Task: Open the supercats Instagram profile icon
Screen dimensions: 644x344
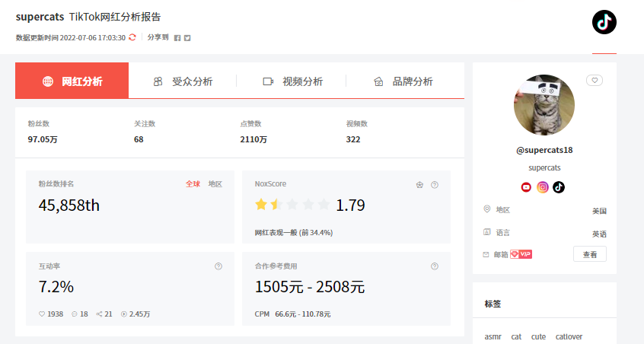Action: pyautogui.click(x=543, y=187)
